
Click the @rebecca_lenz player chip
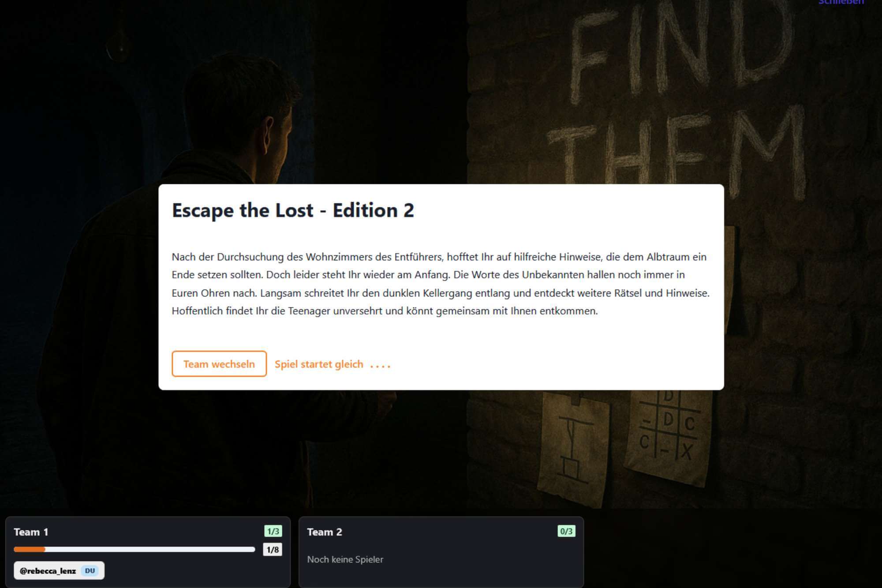(59, 570)
